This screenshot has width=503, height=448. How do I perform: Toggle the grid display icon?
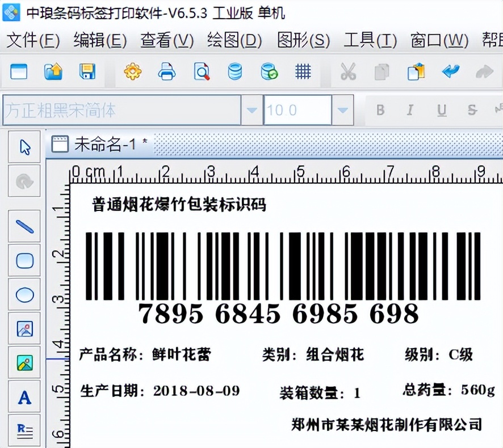[x=303, y=71]
